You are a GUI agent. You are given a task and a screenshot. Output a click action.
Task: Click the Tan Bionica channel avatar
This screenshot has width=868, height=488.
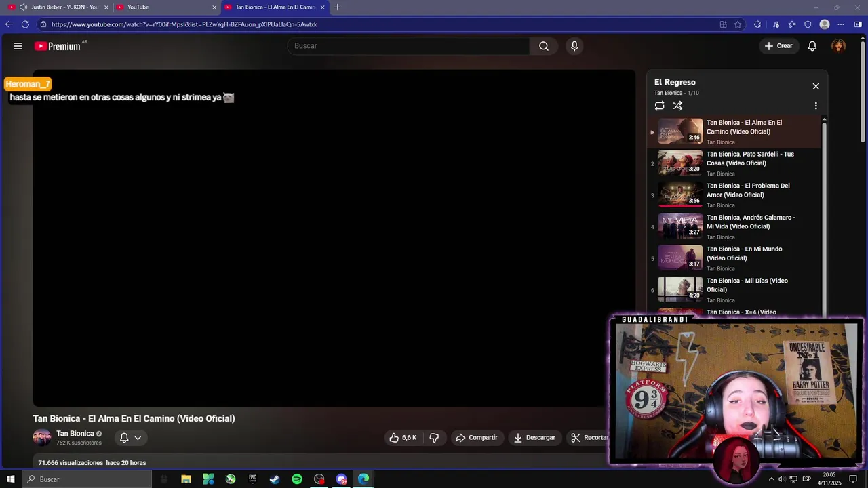click(42, 438)
